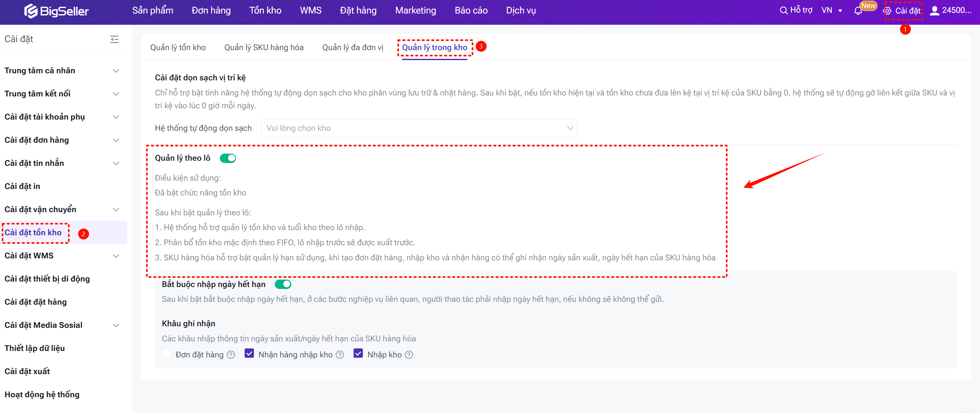This screenshot has height=413, width=980.
Task: Open the user account avatar icon
Action: click(x=934, y=11)
